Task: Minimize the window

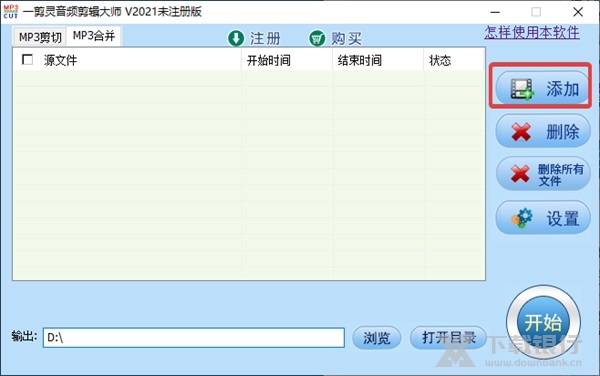Action: pyautogui.click(x=495, y=12)
